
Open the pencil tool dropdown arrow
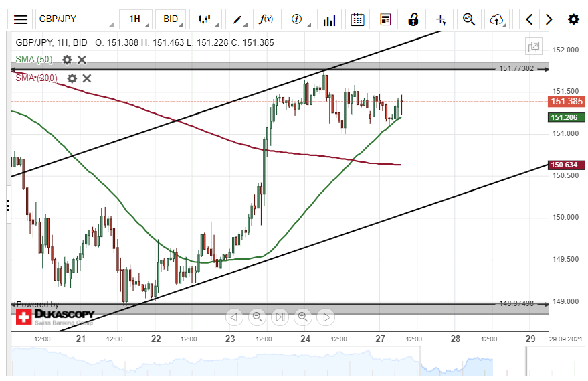(246, 25)
